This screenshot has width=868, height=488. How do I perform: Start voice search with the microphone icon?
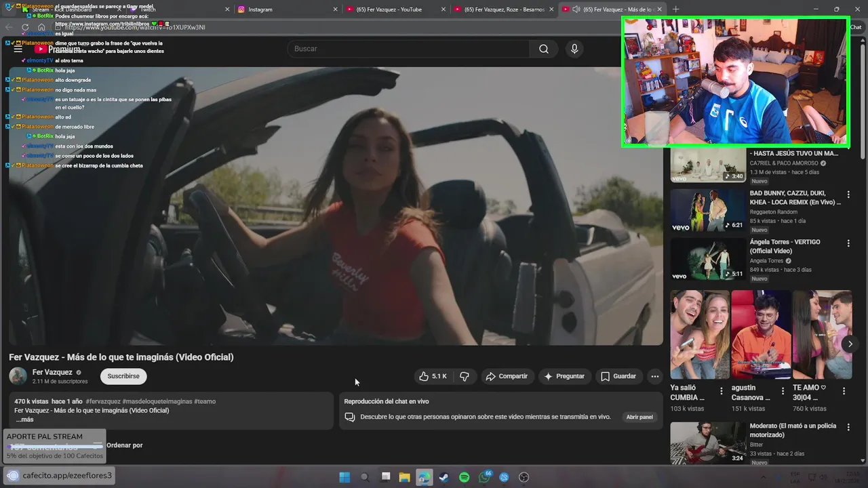pos(574,49)
